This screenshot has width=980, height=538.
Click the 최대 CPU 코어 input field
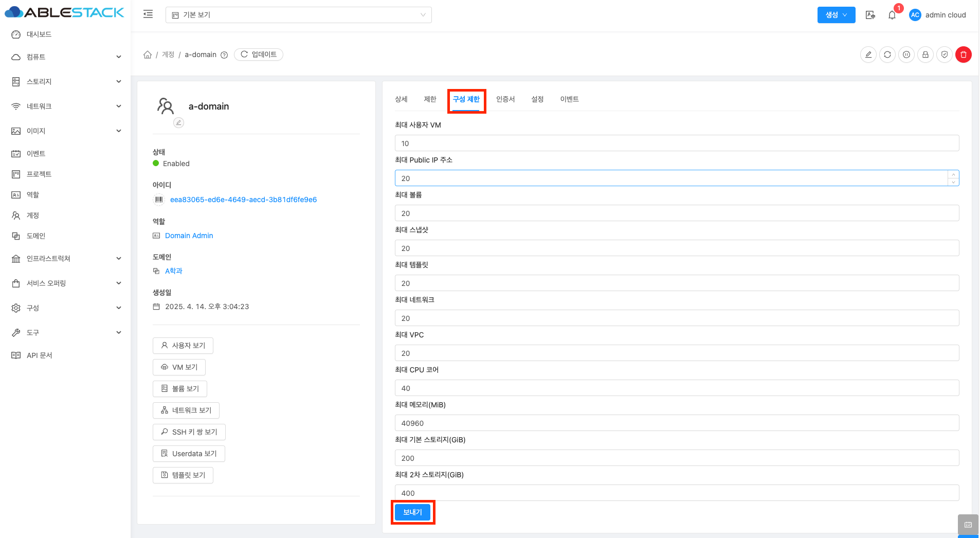click(x=677, y=388)
